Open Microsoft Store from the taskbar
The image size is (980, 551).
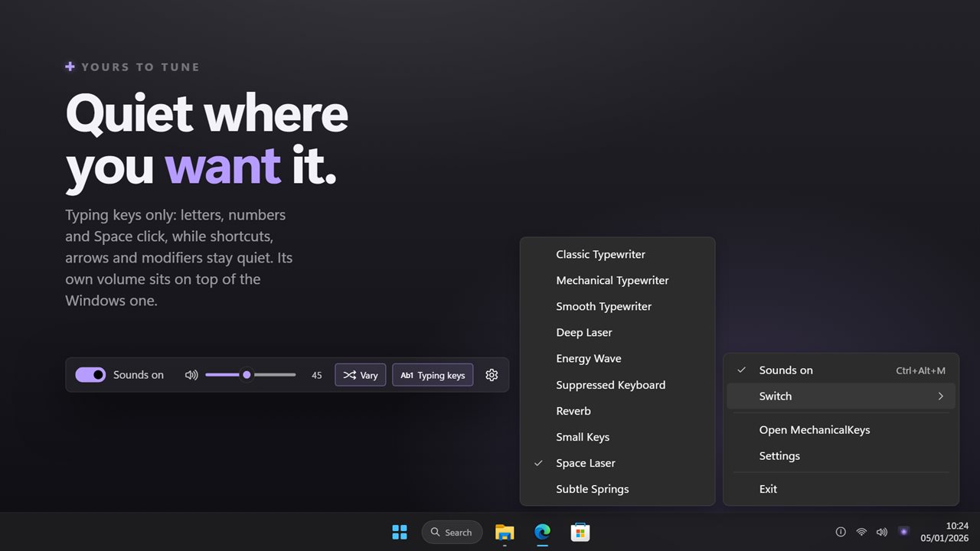[580, 532]
